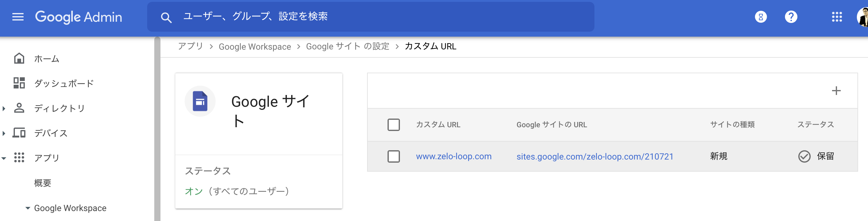The height and width of the screenshot is (221, 868).
Task: Collapse the Google Workspace tree item
Action: point(28,208)
